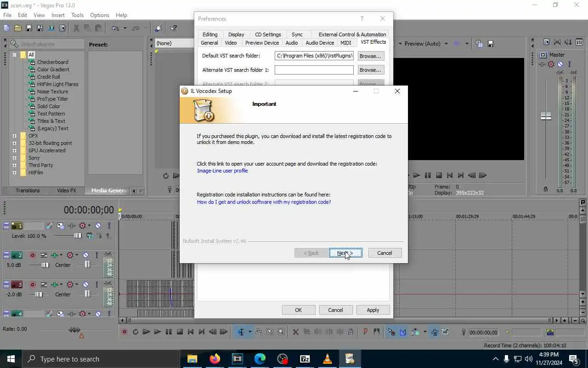588x368 pixels.
Task: Arm track 3 for record
Action: click(33, 285)
